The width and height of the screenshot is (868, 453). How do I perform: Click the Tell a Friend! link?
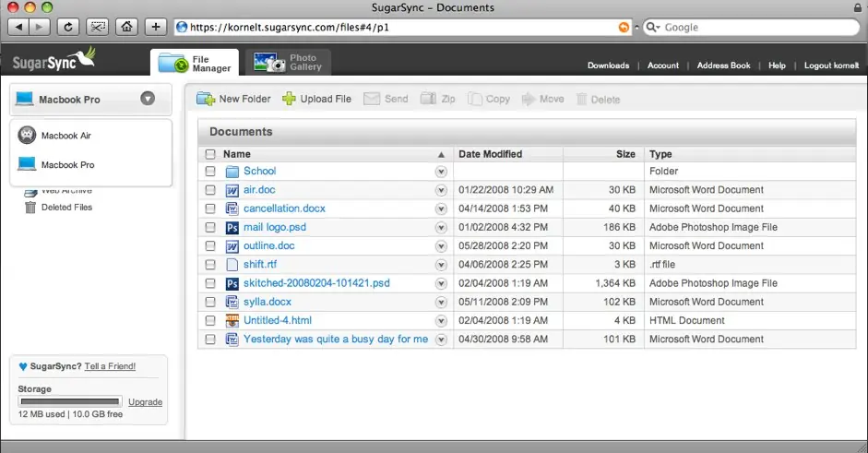tap(110, 366)
